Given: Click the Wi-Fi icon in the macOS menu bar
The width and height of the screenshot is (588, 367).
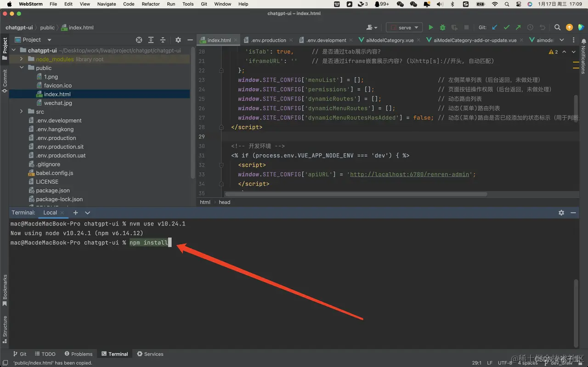Looking at the screenshot, I should click(494, 4).
